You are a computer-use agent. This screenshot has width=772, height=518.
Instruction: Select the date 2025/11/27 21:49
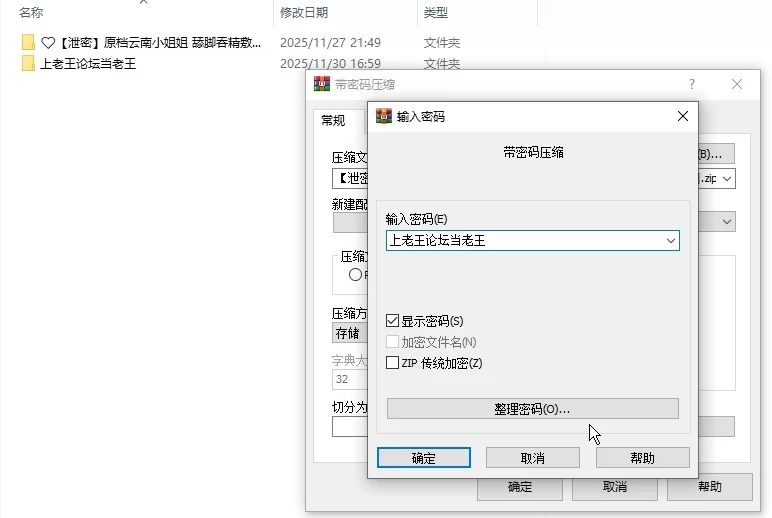(x=330, y=43)
